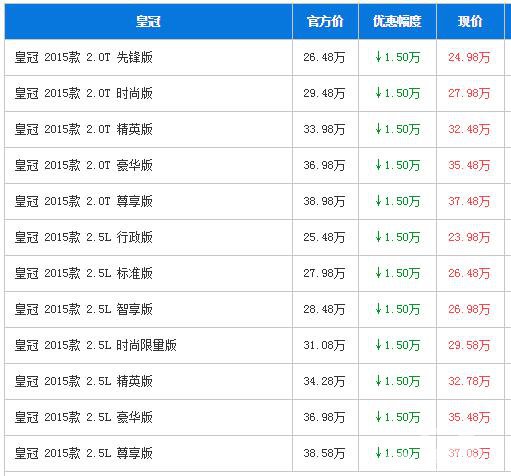The height and width of the screenshot is (476, 511).
Task: Click the 1.50万 discount for 行政版
Action: 397,237
